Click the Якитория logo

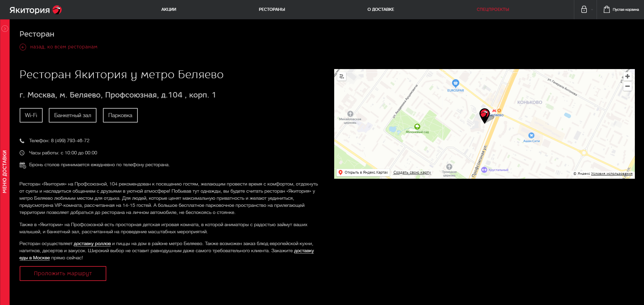coord(35,10)
